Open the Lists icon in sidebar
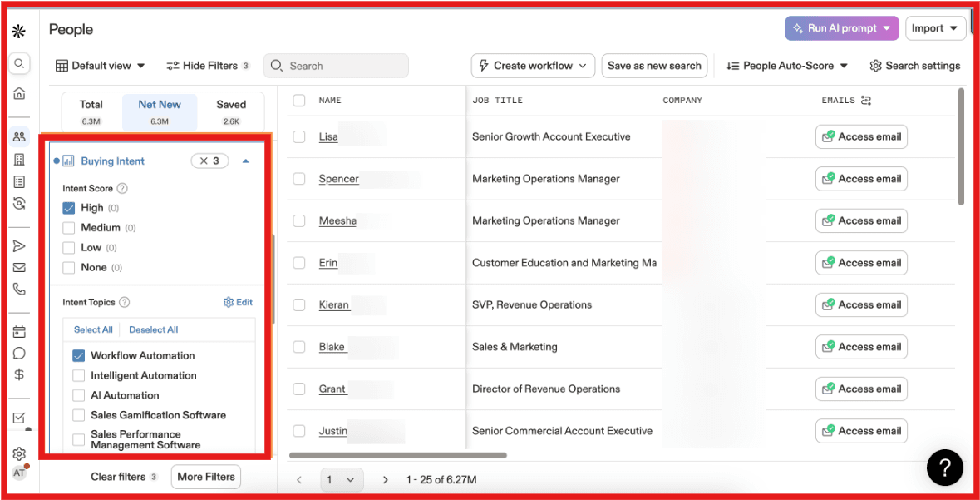 click(x=19, y=181)
